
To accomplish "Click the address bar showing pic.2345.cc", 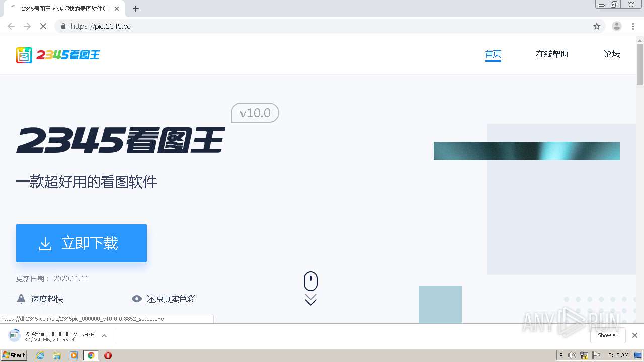I will click(x=330, y=26).
